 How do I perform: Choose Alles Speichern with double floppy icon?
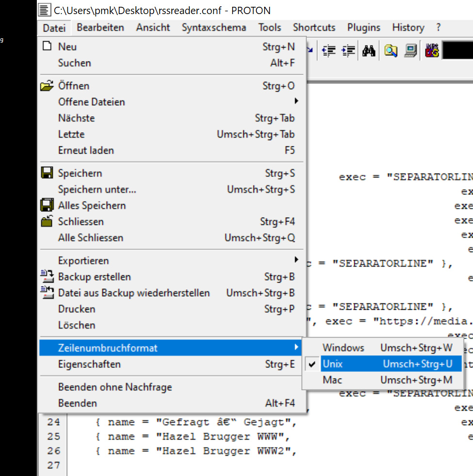(92, 206)
